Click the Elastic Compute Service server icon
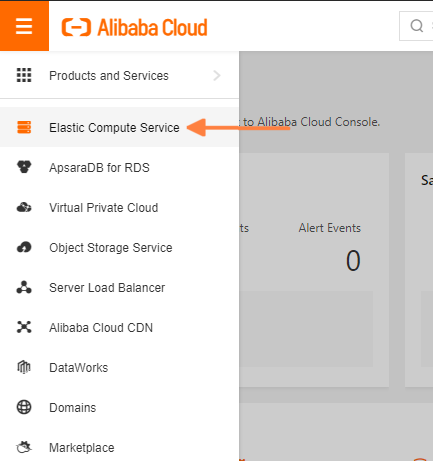Image resolution: width=433 pixels, height=461 pixels. (24, 127)
